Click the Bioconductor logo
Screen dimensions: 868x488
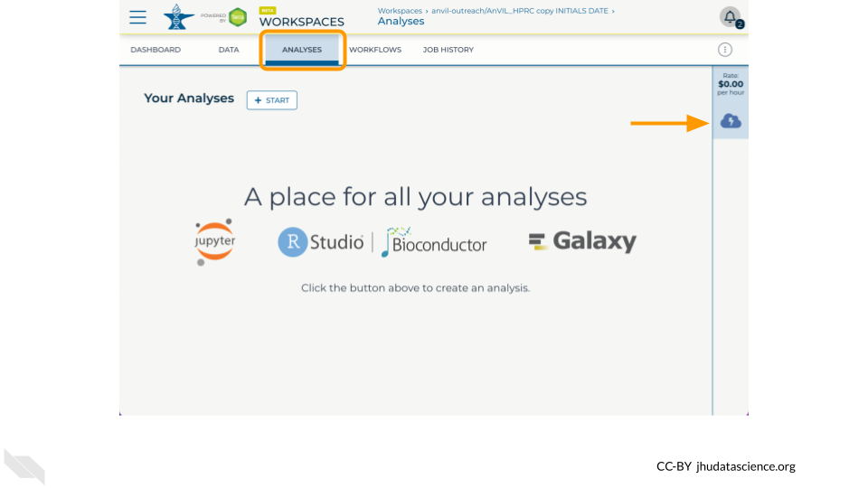coord(434,242)
